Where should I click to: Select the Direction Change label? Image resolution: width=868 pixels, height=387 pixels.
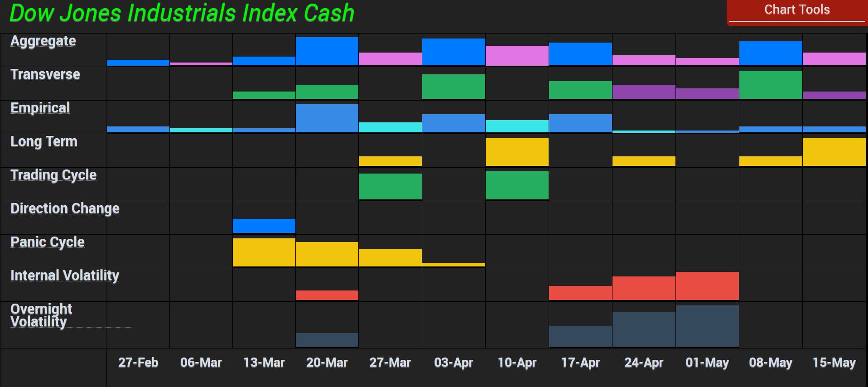coord(65,208)
